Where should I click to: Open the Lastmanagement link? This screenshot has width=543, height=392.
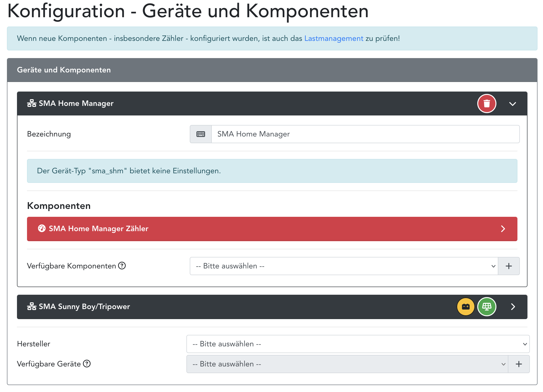pos(333,38)
